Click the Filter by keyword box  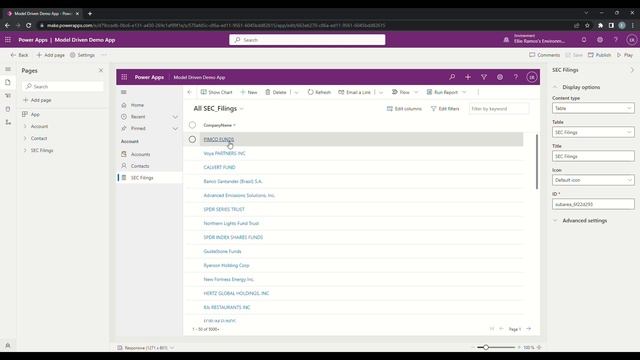coord(499,109)
